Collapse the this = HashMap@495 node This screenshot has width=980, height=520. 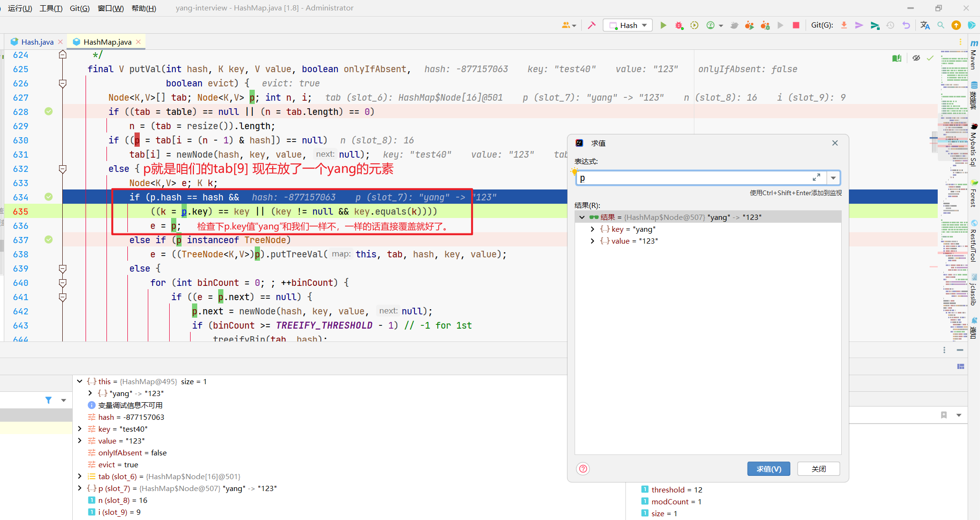[79, 381]
